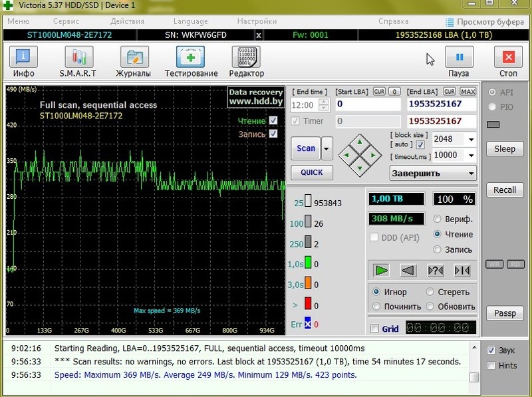532x397 pixels.
Task: Toggle the Чтение graph checkbox
Action: [x=273, y=120]
